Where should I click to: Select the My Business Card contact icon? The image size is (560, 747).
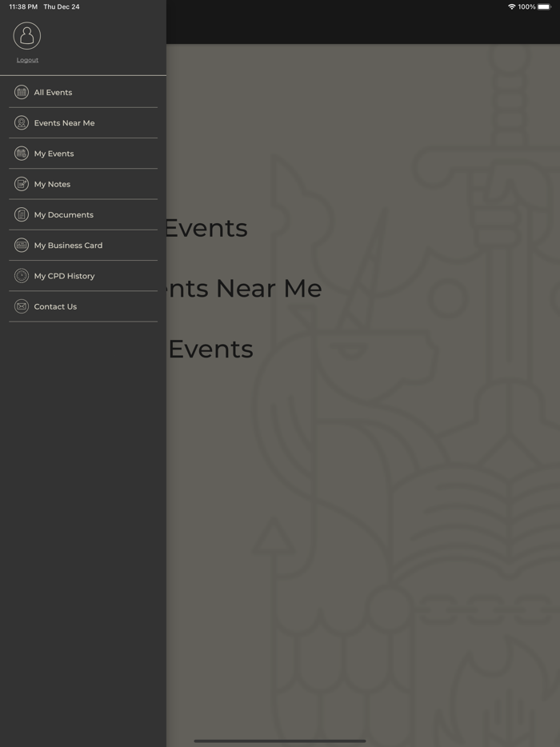(x=21, y=245)
